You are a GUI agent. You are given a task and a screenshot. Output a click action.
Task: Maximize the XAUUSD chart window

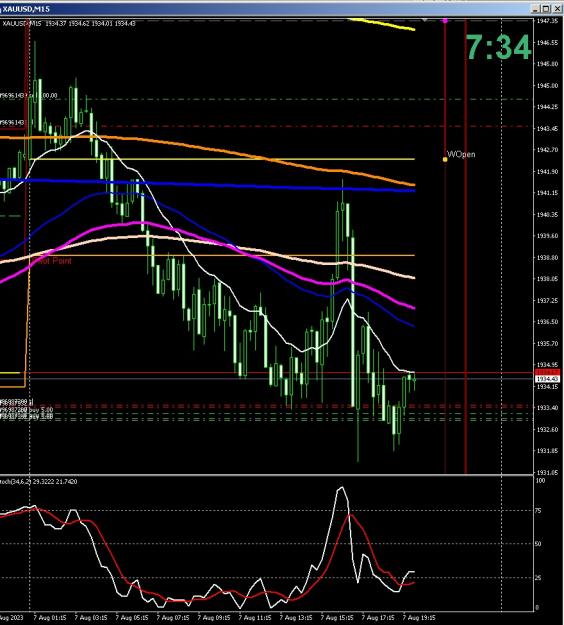point(546,9)
